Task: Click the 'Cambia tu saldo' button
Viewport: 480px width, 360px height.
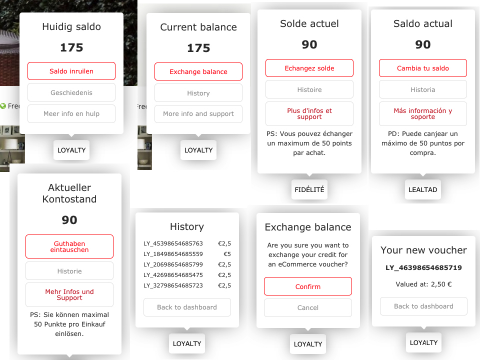Action: pyautogui.click(x=423, y=68)
